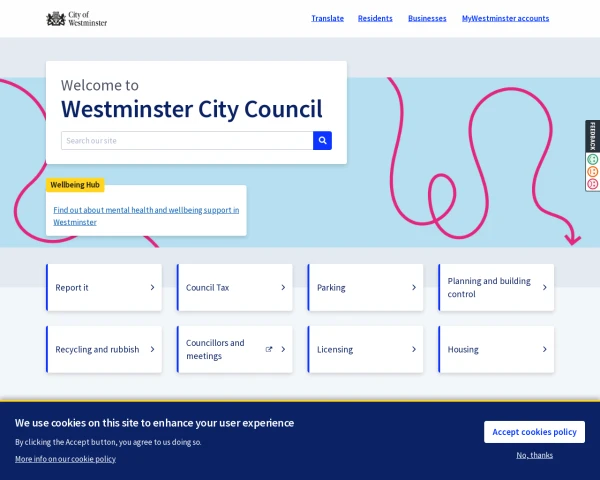Open the Translate menu link
This screenshot has height=480, width=600.
[x=328, y=18]
